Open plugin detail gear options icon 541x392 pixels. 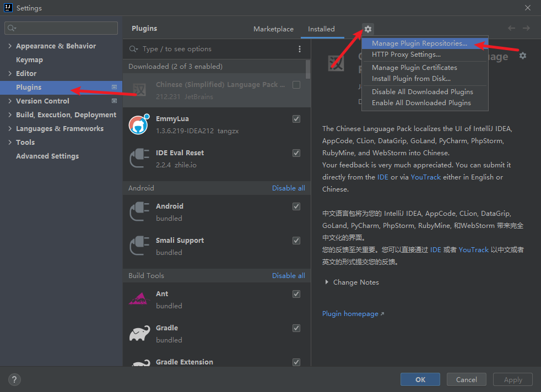point(523,56)
